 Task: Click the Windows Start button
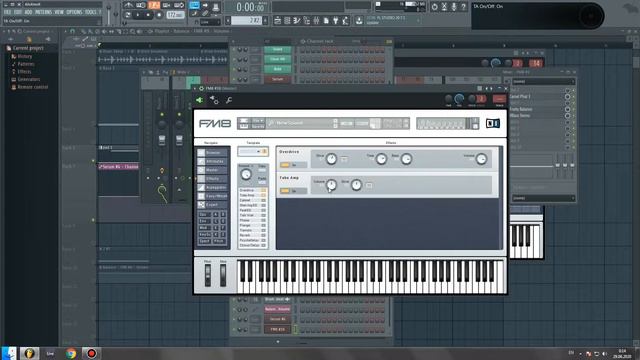[x=9, y=353]
